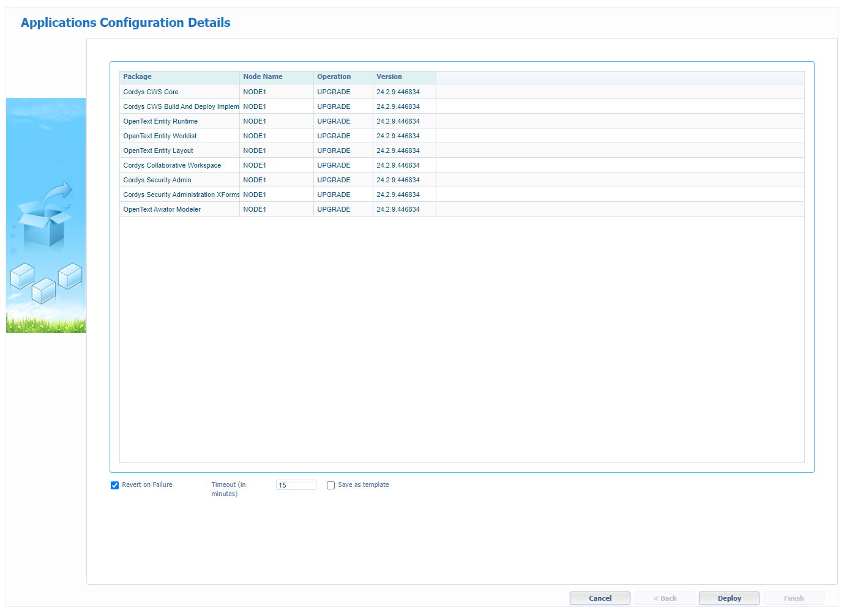Select the OpenText Entity Worklist row
844x616 pixels.
tap(160, 136)
